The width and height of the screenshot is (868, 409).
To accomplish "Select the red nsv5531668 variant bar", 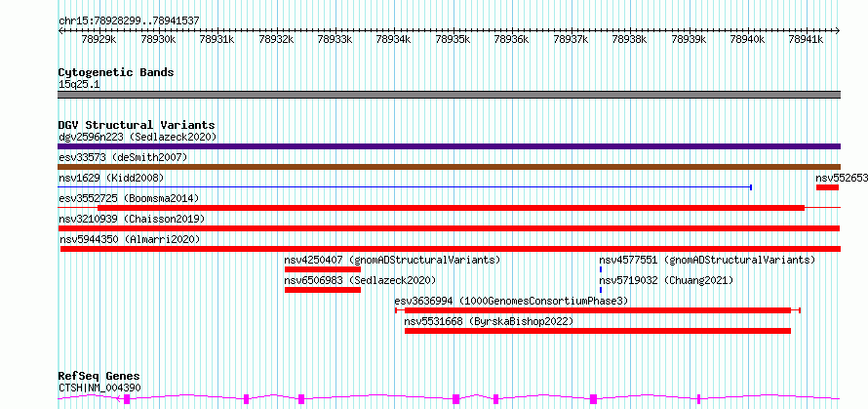I will [598, 331].
